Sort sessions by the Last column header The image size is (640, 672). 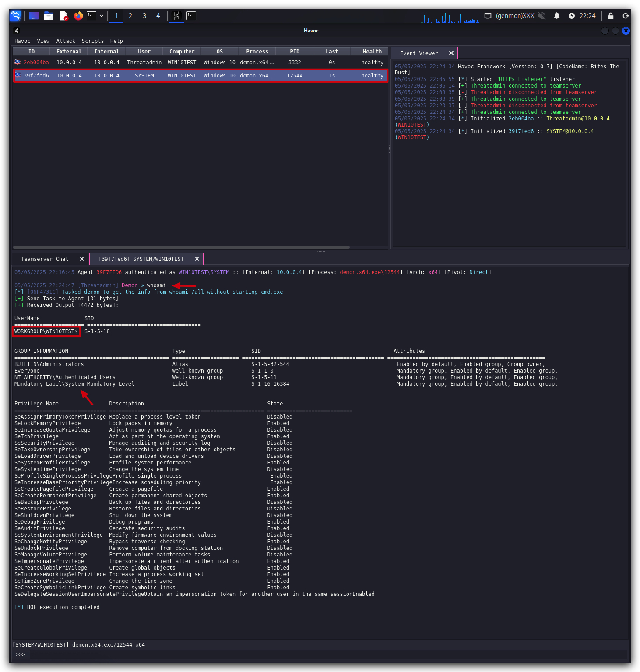332,52
